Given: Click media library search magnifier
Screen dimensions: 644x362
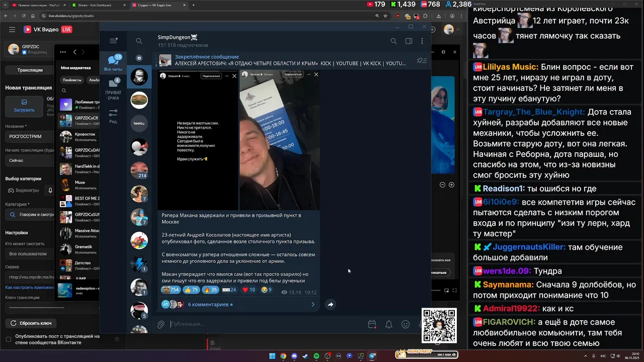Looking at the screenshot, I should pos(64,91).
